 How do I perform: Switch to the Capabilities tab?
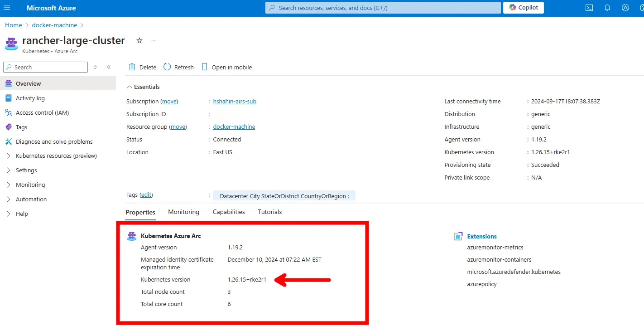(229, 212)
